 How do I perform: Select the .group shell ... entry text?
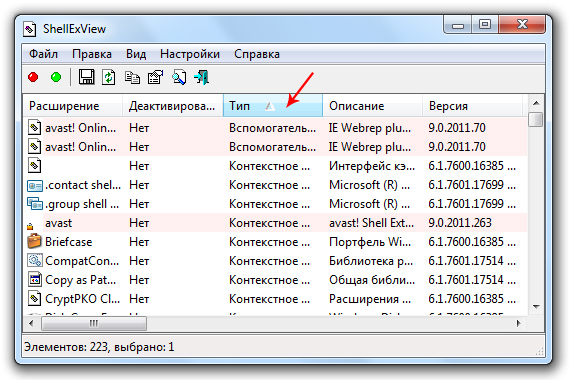[x=82, y=204]
